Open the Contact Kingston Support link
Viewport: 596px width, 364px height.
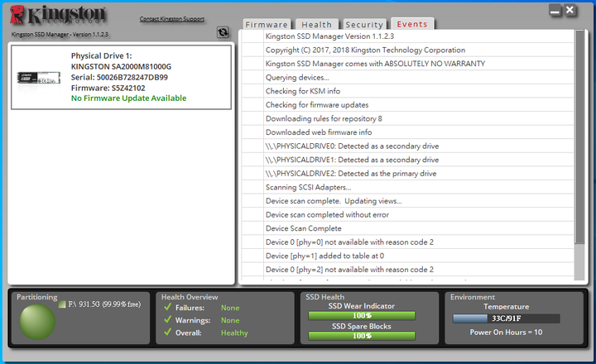(172, 19)
